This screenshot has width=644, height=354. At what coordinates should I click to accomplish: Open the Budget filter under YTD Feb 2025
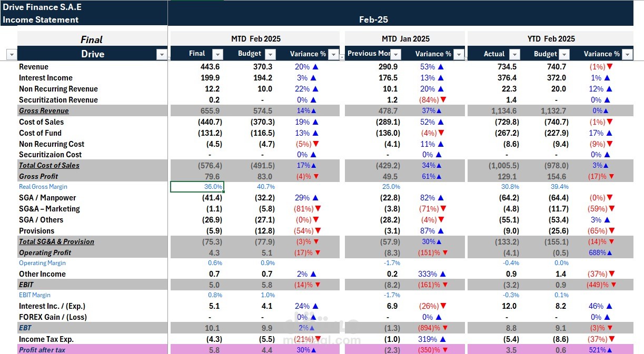click(x=564, y=54)
